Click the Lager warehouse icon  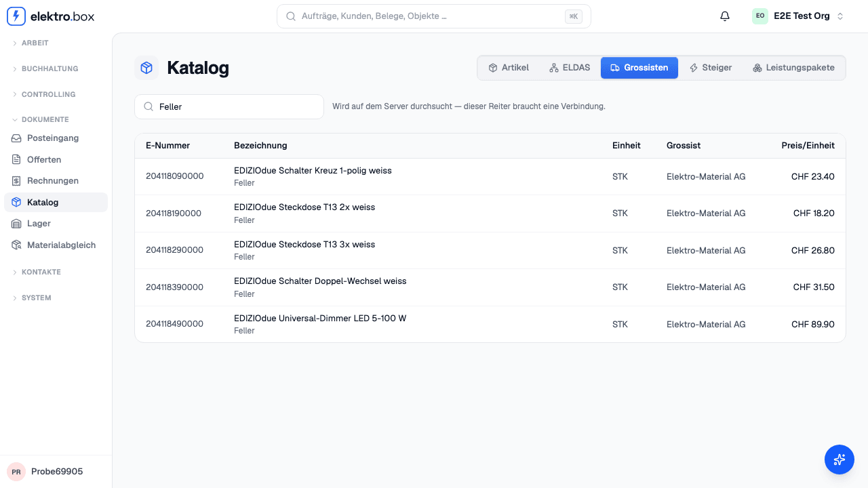point(16,224)
